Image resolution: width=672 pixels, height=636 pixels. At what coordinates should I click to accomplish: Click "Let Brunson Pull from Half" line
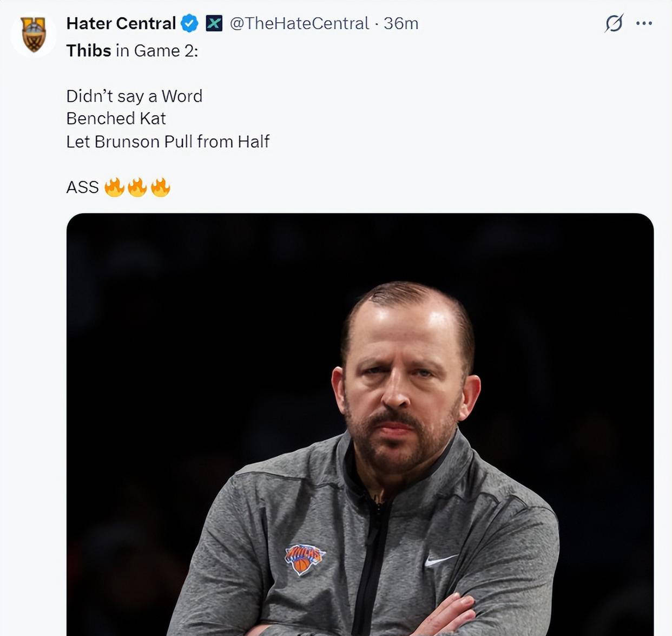coord(168,141)
